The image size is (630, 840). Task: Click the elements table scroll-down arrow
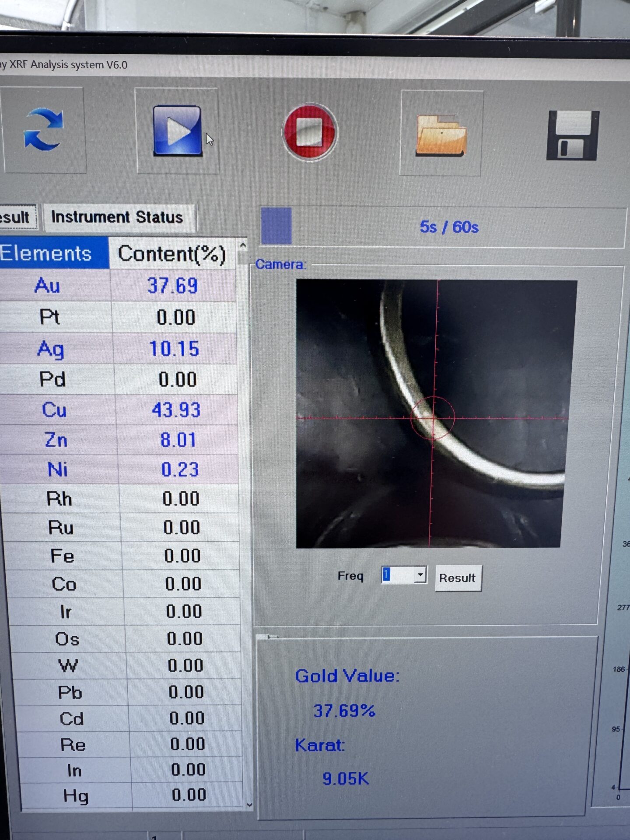[249, 804]
